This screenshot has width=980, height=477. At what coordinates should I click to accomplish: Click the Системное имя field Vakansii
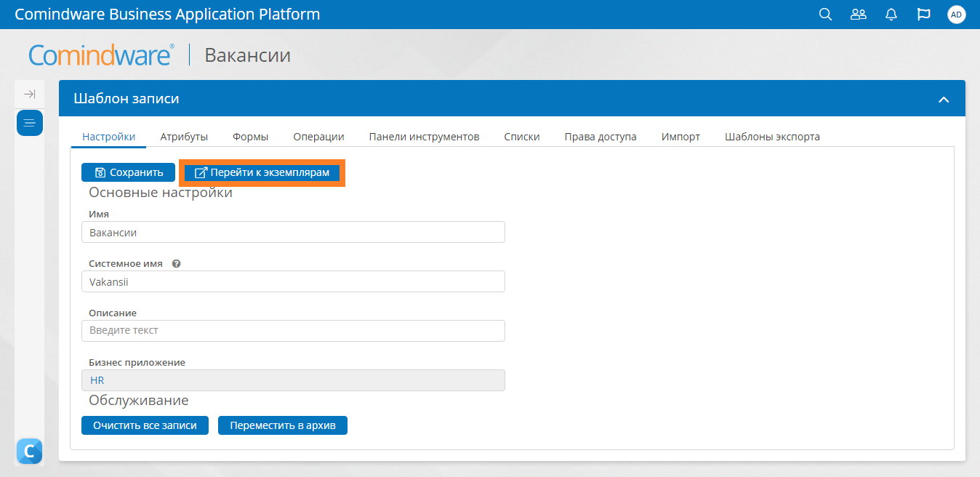(293, 281)
